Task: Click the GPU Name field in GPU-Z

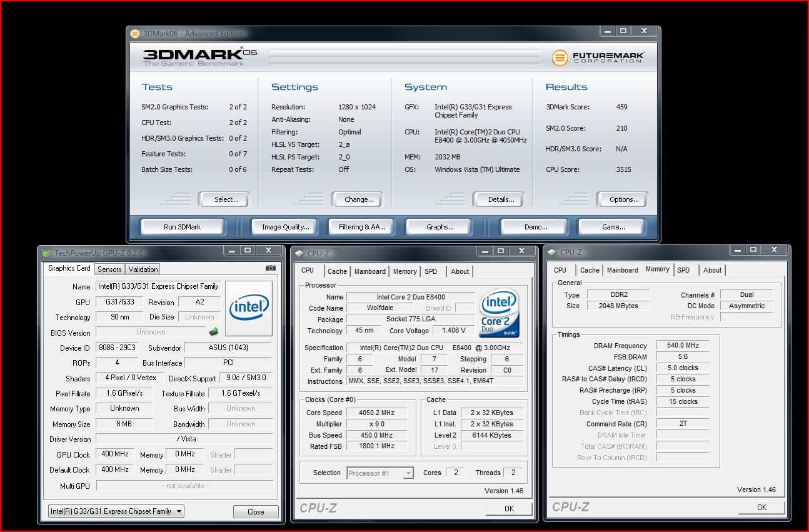Action: [x=159, y=286]
